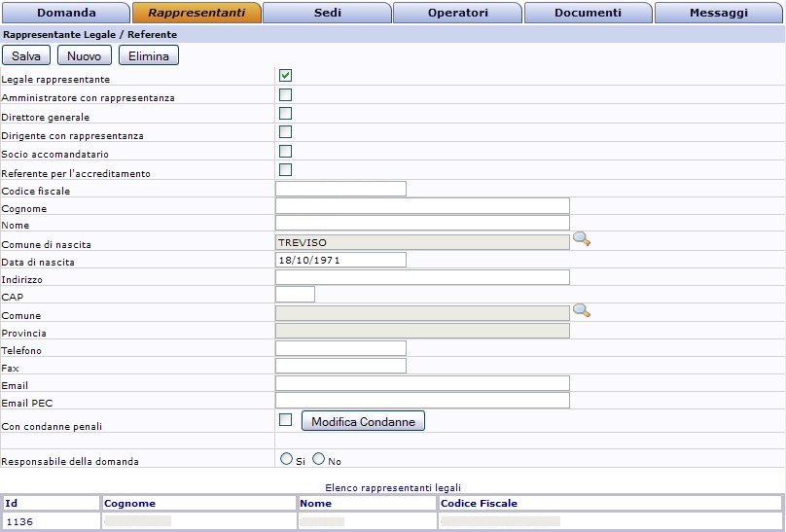Switch to the Sedi tab

[327, 13]
